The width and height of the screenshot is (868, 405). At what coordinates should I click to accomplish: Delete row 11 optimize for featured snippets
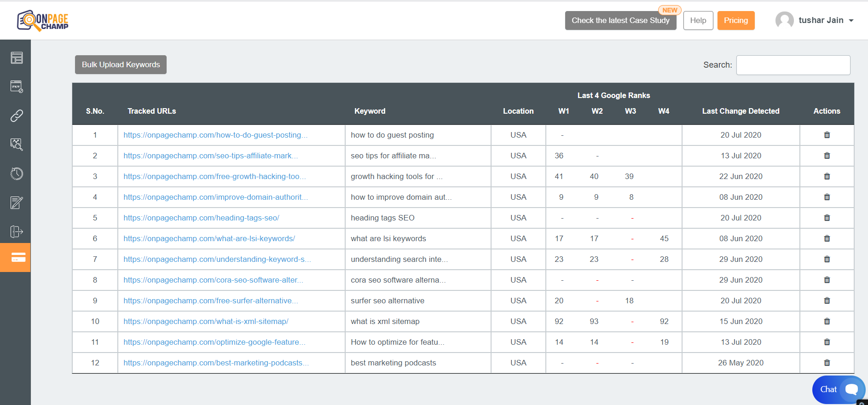click(827, 342)
